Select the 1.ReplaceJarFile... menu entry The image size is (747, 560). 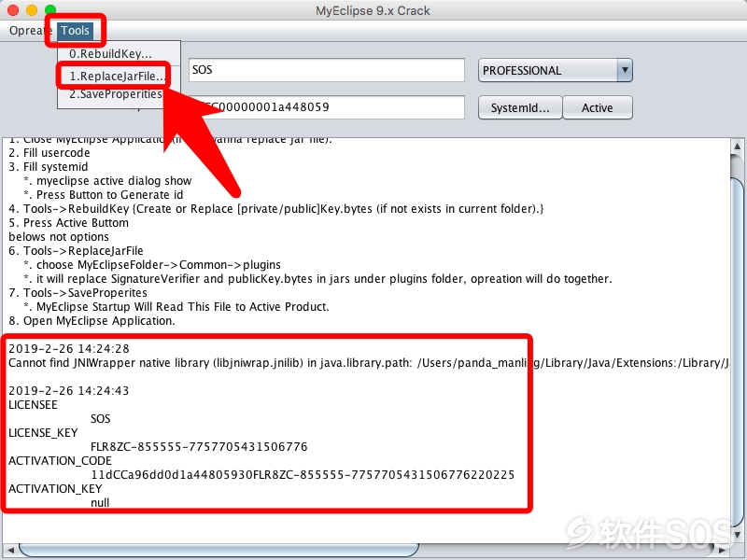point(118,76)
